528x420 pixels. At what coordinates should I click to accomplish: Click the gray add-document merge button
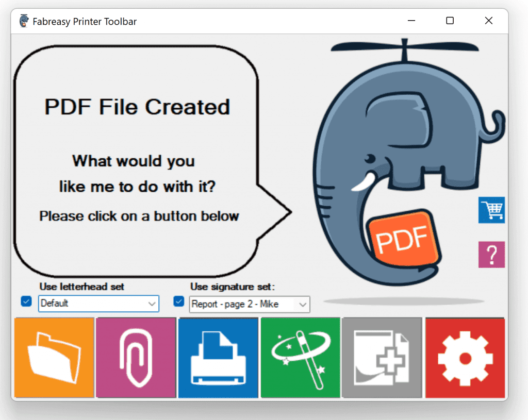[382, 358]
